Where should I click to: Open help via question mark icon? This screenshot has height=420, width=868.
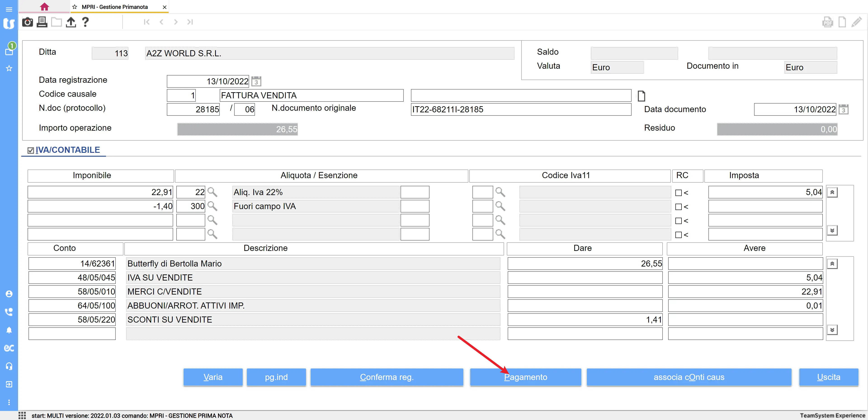[85, 22]
